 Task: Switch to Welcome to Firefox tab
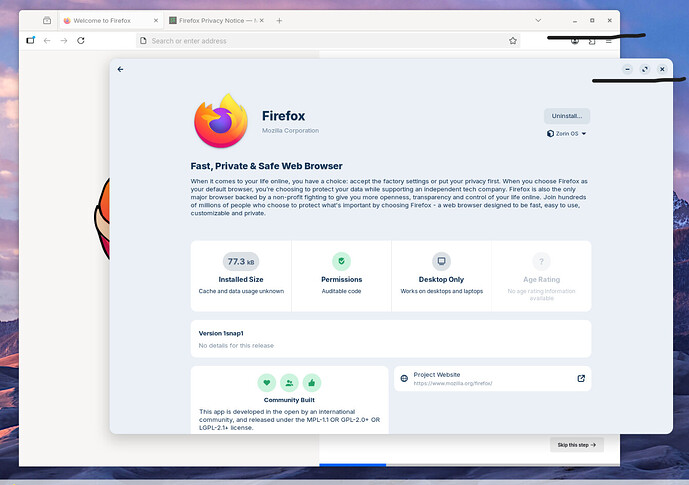click(108, 20)
